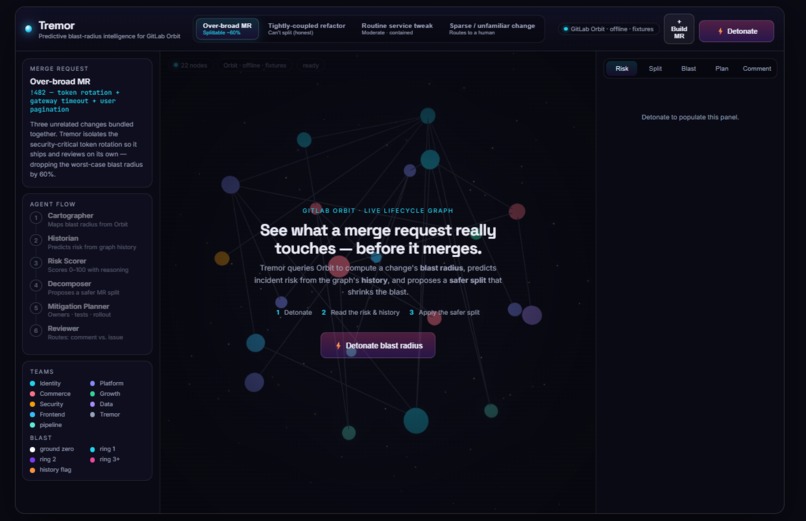Click the Over-broad MR heading in Merge Request card
This screenshot has height=521, width=806.
pyautogui.click(x=60, y=81)
